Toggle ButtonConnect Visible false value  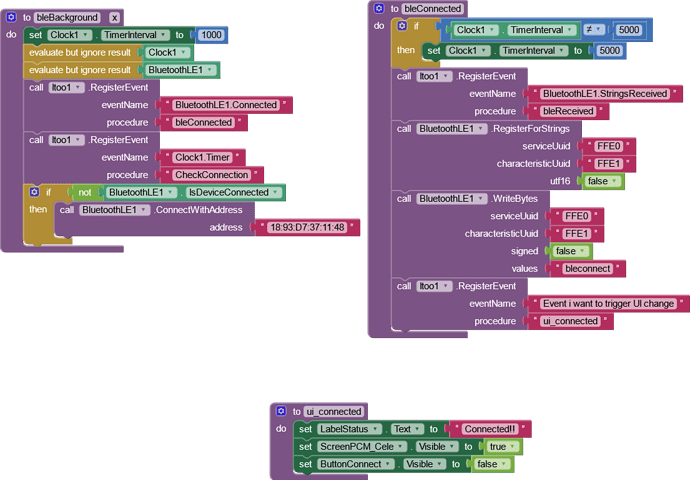489,464
